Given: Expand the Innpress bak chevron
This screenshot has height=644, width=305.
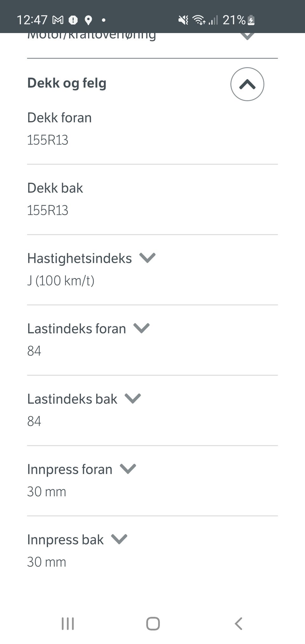Looking at the screenshot, I should (x=119, y=539).
